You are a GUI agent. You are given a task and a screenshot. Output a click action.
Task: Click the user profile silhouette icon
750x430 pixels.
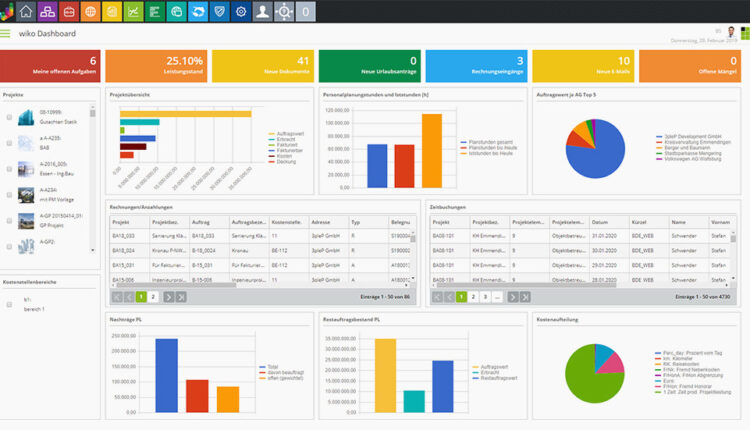coord(264,12)
